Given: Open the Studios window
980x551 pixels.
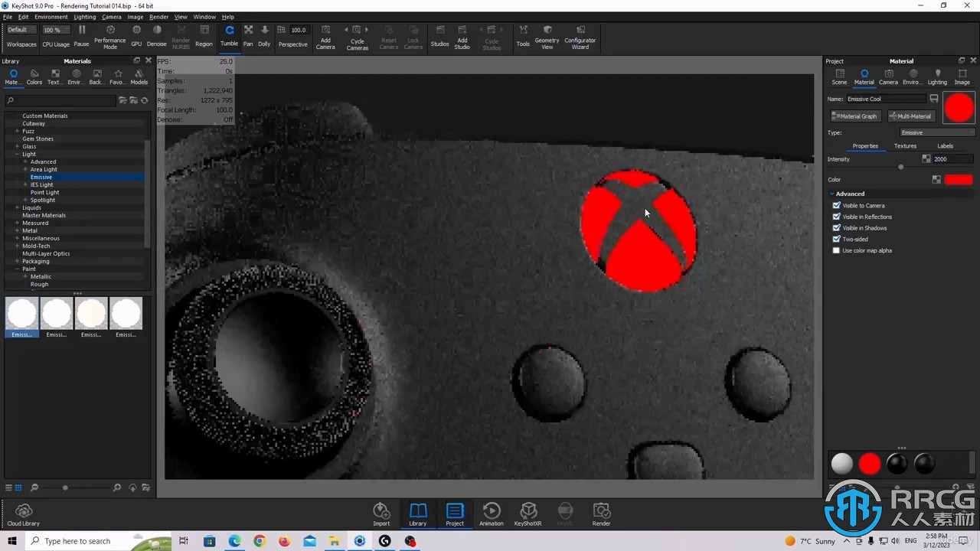Looking at the screenshot, I should [x=439, y=36].
